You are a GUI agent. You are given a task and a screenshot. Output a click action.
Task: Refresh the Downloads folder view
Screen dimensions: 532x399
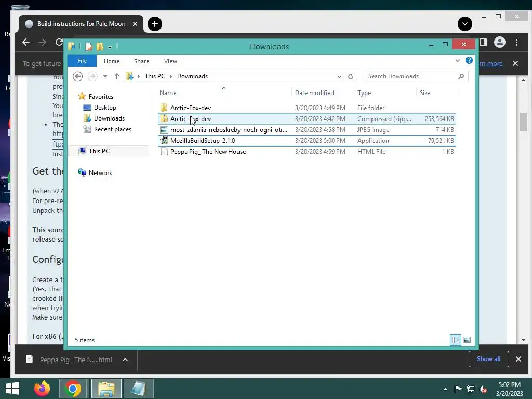coord(351,76)
